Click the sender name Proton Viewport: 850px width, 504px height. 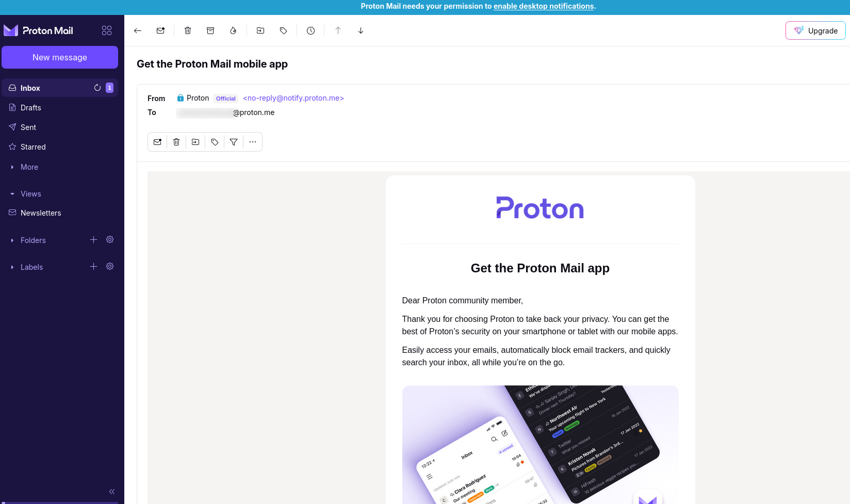point(198,98)
